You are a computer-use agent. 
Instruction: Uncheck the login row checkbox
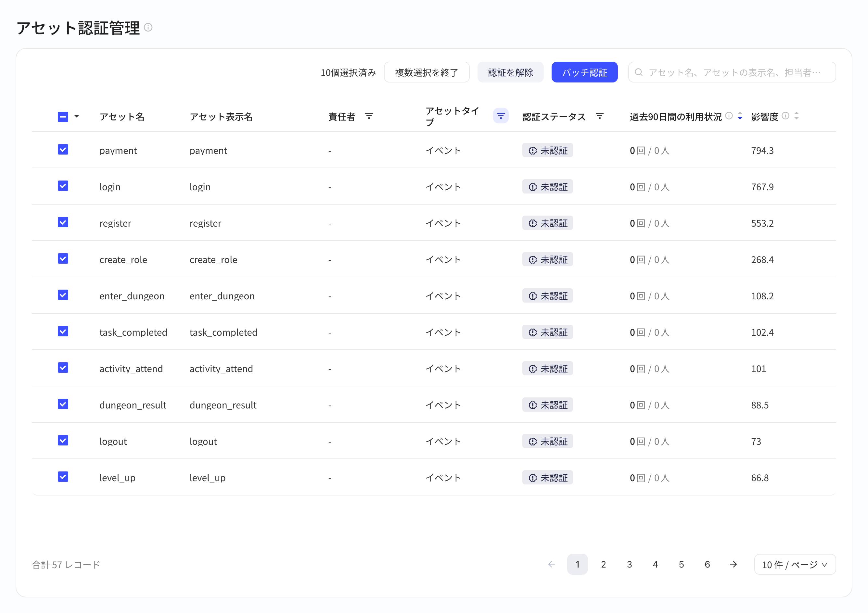(63, 186)
